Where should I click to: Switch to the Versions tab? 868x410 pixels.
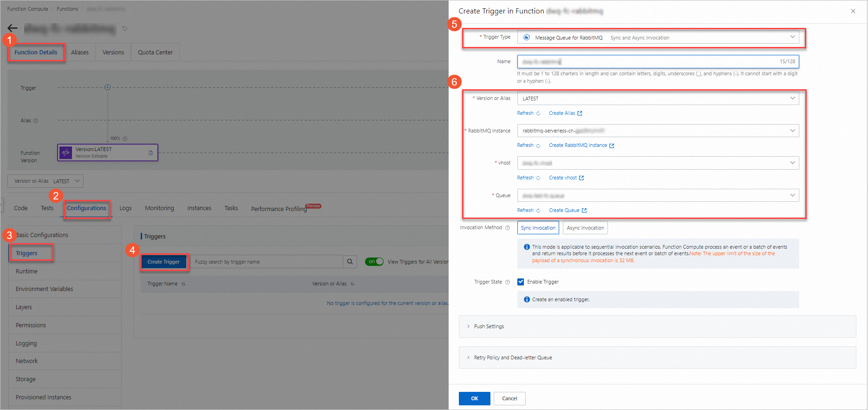tap(113, 53)
